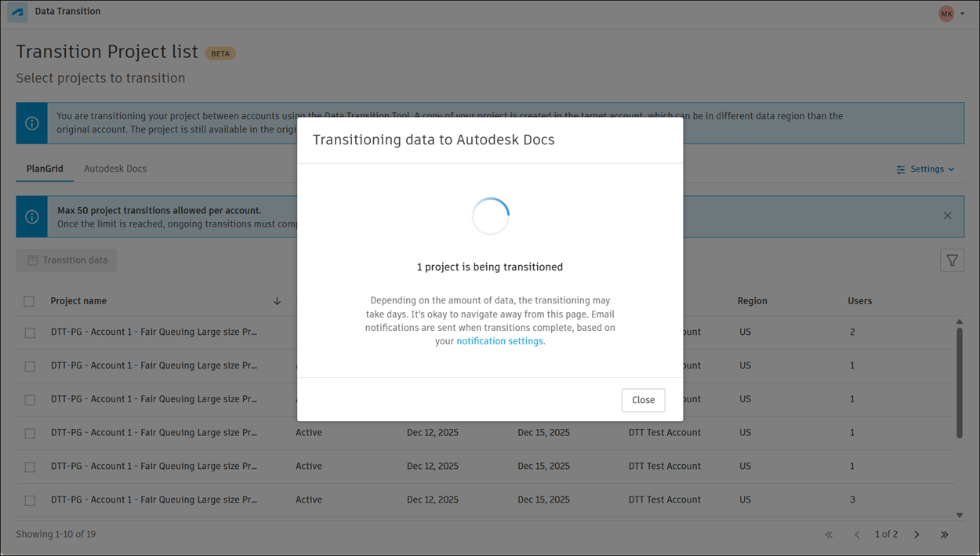The height and width of the screenshot is (556, 980).
Task: Click the scroll up arrow of the table
Action: [959, 322]
